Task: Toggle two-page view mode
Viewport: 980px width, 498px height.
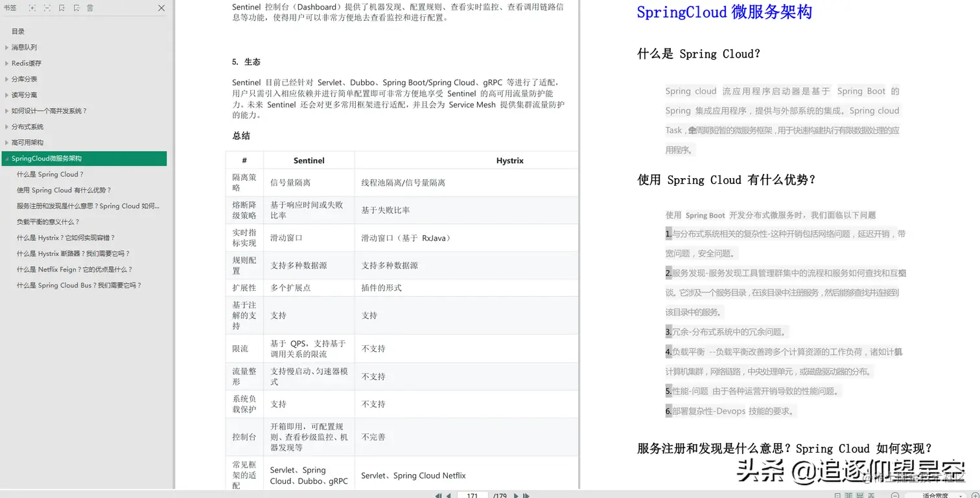Action: click(850, 495)
